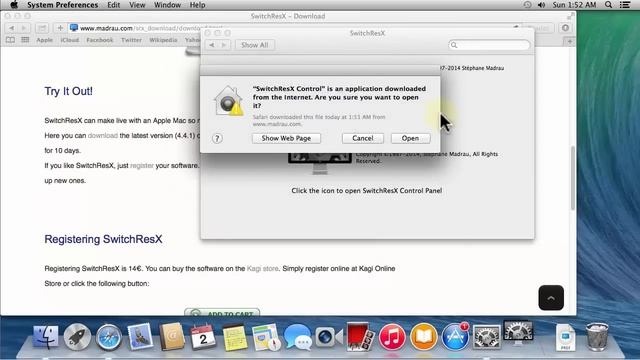Open Trash in the Dock
The width and height of the screenshot is (640, 360).
coord(597,337)
